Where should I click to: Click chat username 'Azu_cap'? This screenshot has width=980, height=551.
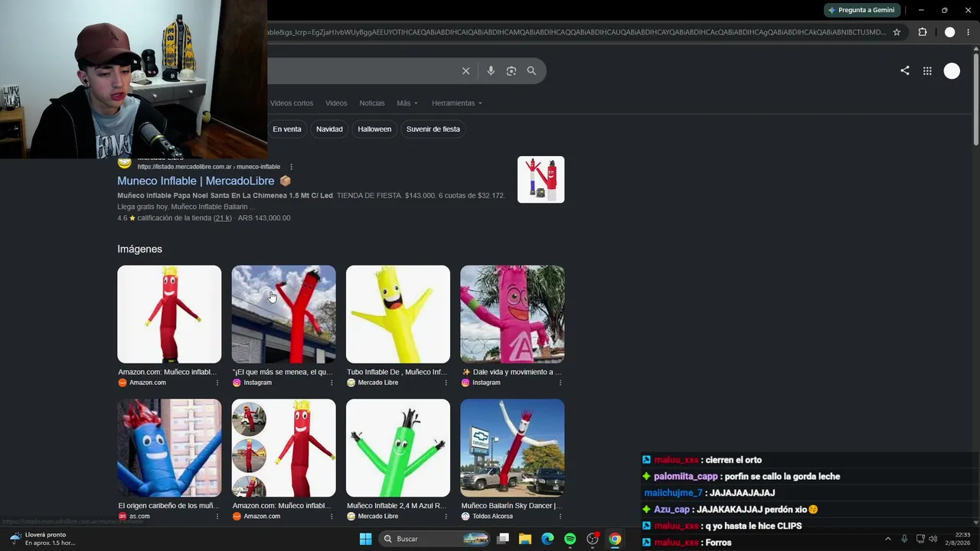tap(672, 510)
